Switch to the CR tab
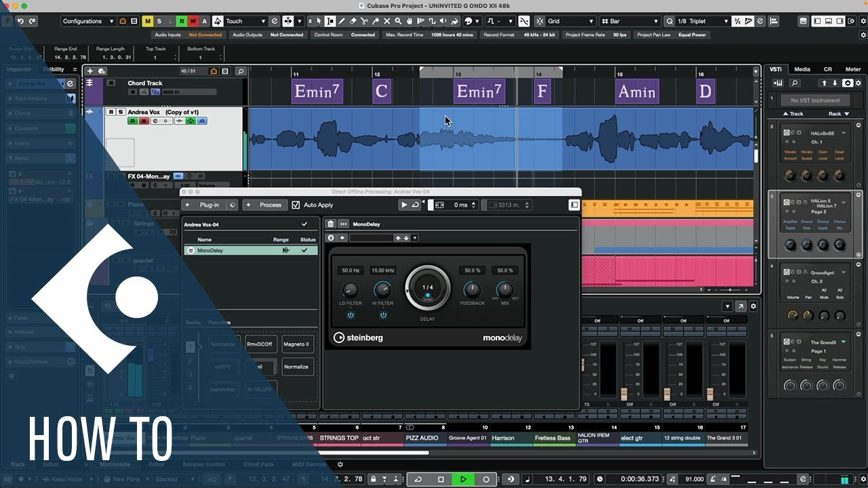Viewport: 868px width, 488px height. (x=827, y=69)
